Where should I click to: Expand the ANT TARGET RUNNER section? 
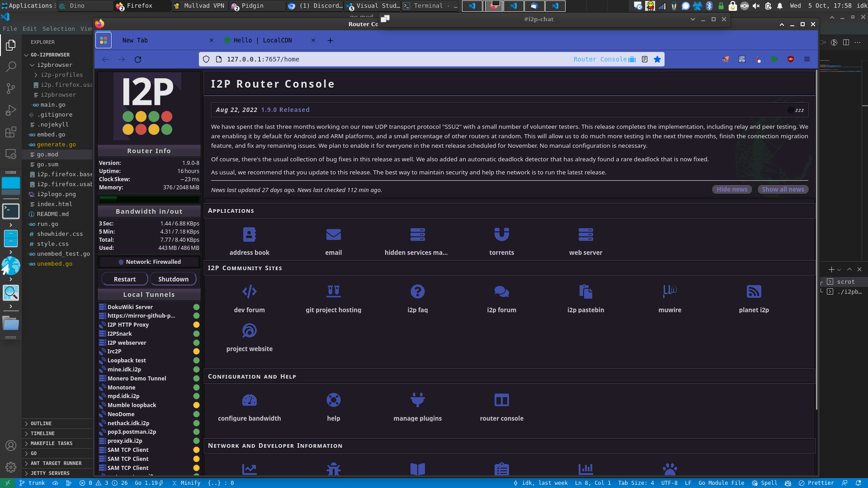tap(58, 463)
